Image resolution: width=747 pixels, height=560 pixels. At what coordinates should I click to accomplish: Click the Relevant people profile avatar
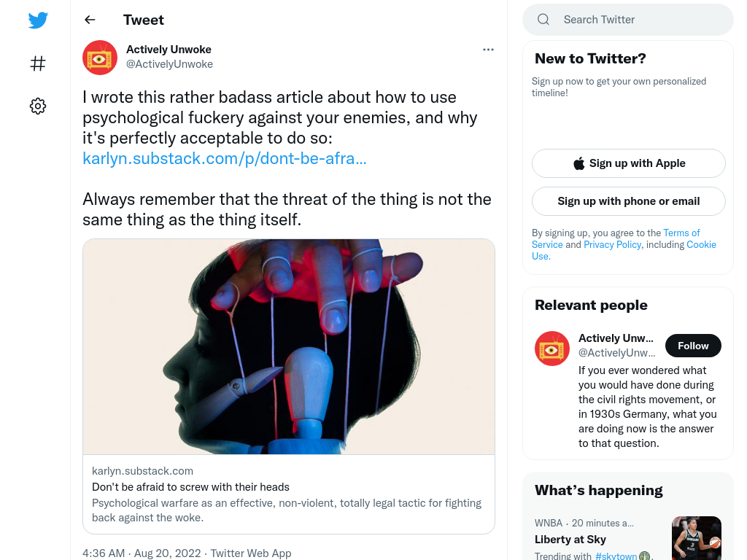pyautogui.click(x=551, y=349)
